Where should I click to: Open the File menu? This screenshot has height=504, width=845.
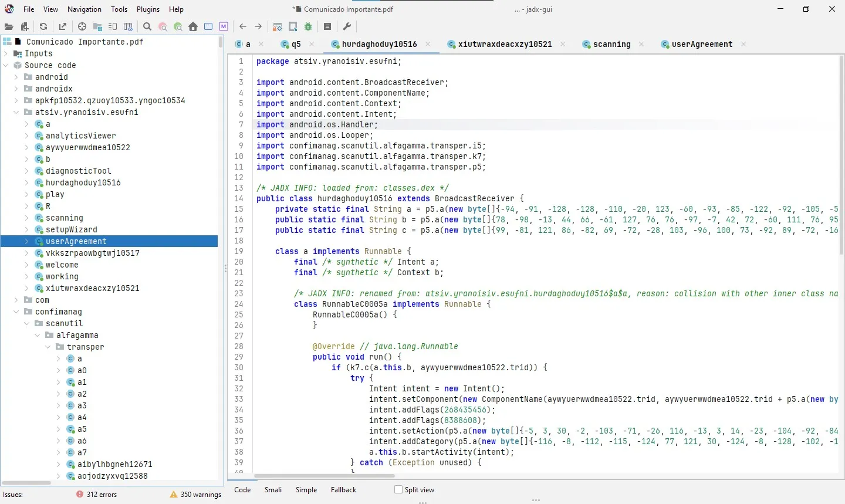point(29,9)
